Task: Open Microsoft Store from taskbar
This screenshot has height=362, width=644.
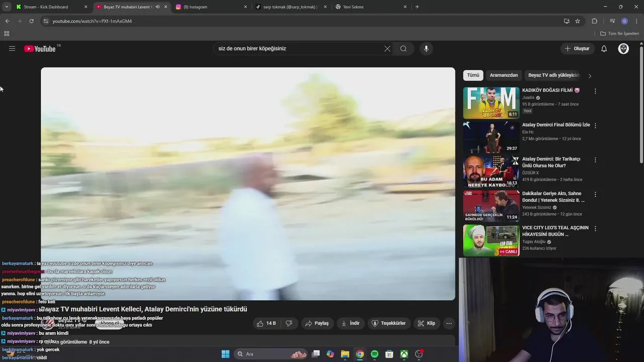Action: (x=389, y=354)
